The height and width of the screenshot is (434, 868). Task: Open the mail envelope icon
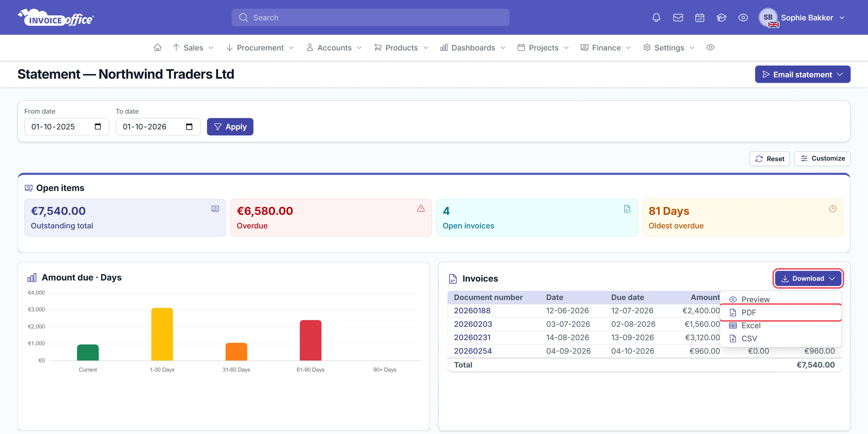(678, 18)
